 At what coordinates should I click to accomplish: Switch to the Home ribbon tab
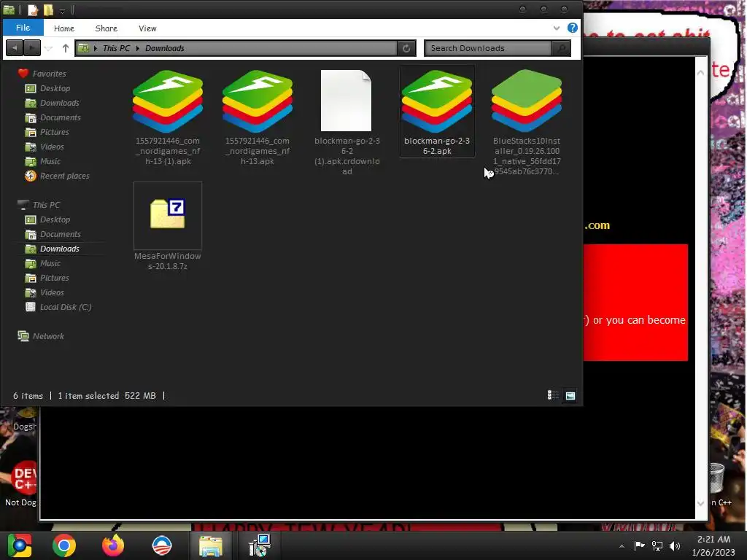tap(64, 28)
